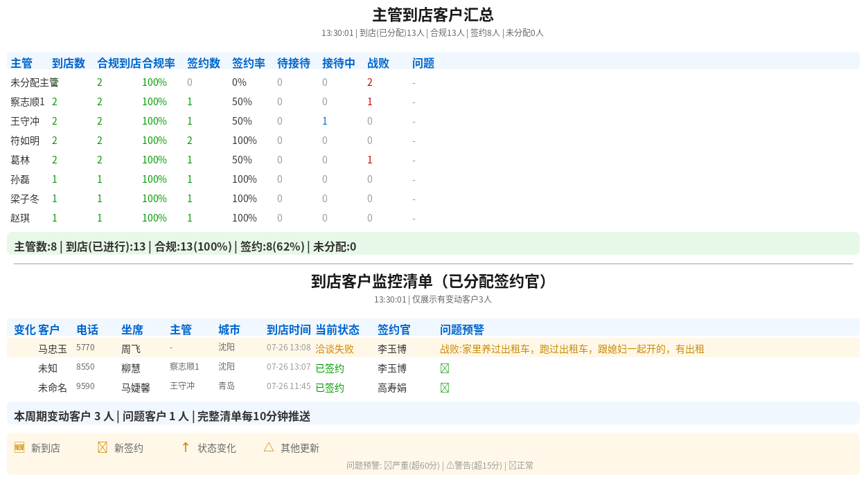Screen dimensions: 866x504
Task: Click the 状态变化 arrow legend icon
Action: 186,447
